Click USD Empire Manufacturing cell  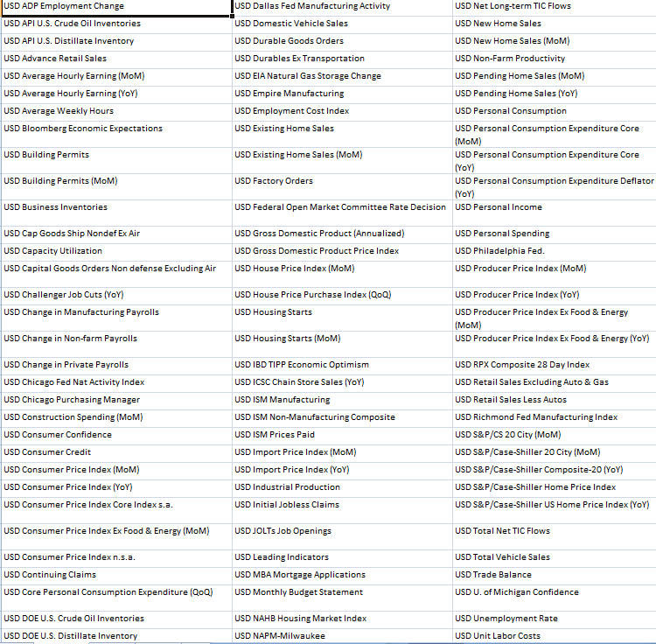342,95
